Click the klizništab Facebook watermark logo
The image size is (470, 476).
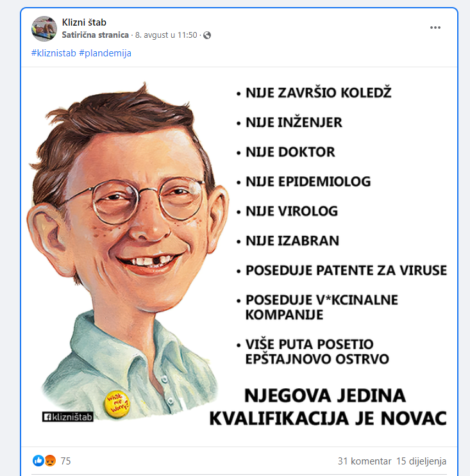67,417
